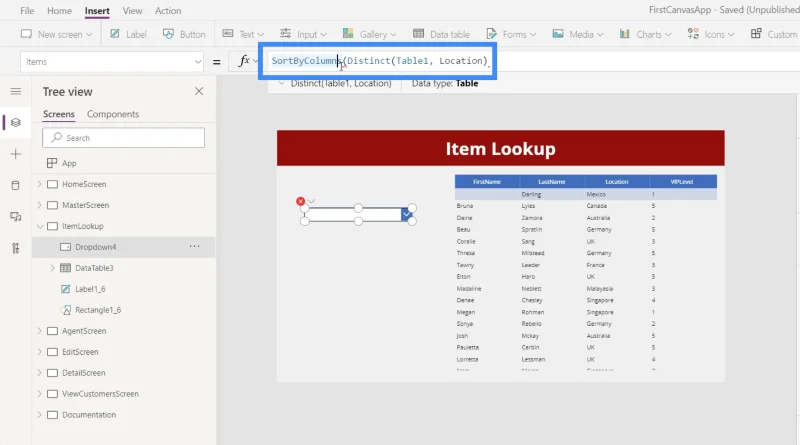
Task: Click the tree view Search box
Action: tap(123, 138)
